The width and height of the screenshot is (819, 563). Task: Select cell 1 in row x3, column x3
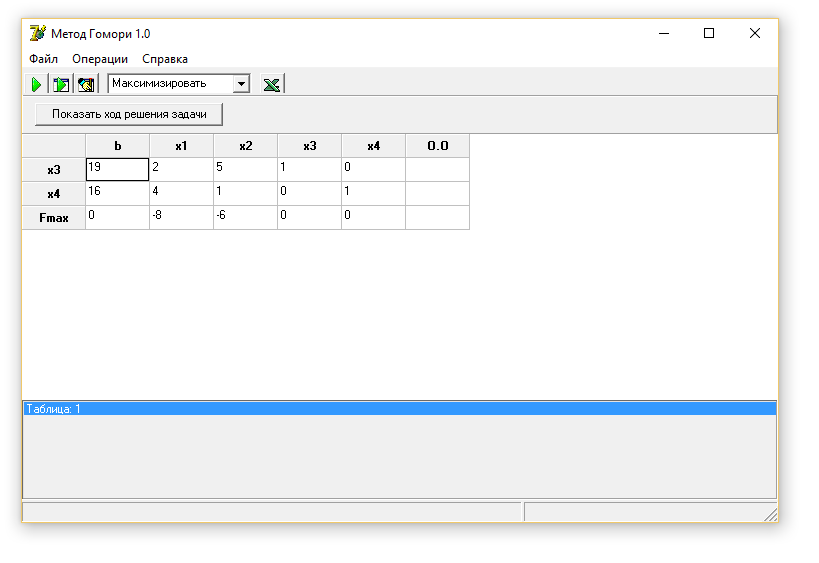[x=309, y=170]
